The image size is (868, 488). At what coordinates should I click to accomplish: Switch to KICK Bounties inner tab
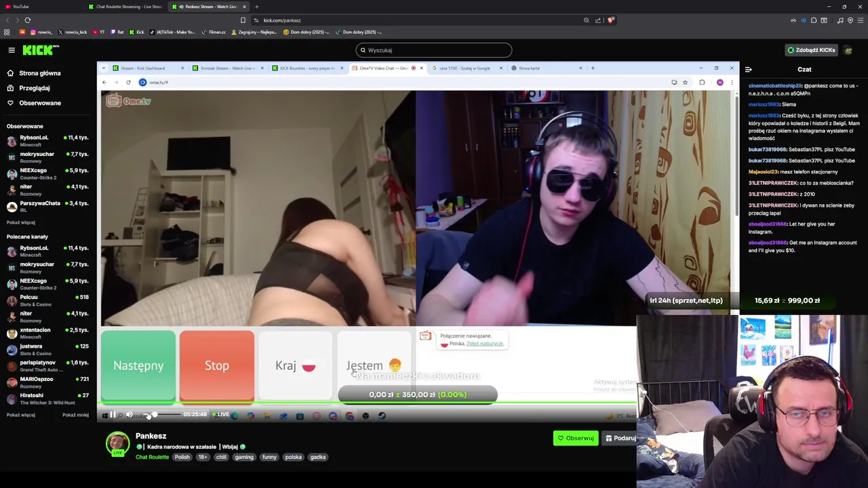coord(307,68)
